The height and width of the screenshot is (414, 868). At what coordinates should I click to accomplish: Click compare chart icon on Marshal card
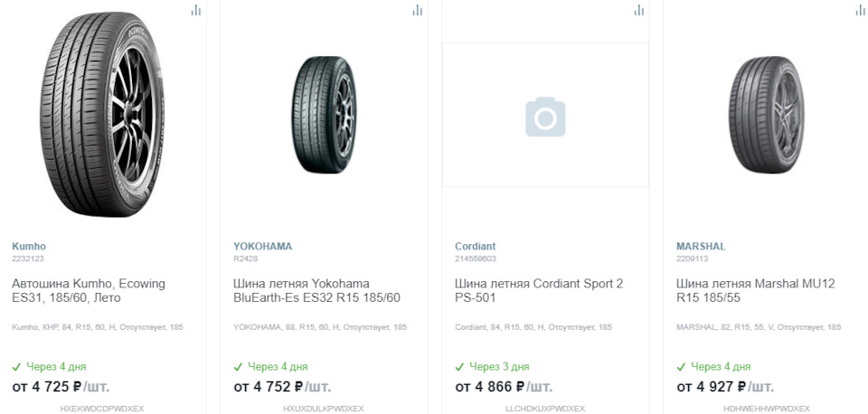pos(860,10)
